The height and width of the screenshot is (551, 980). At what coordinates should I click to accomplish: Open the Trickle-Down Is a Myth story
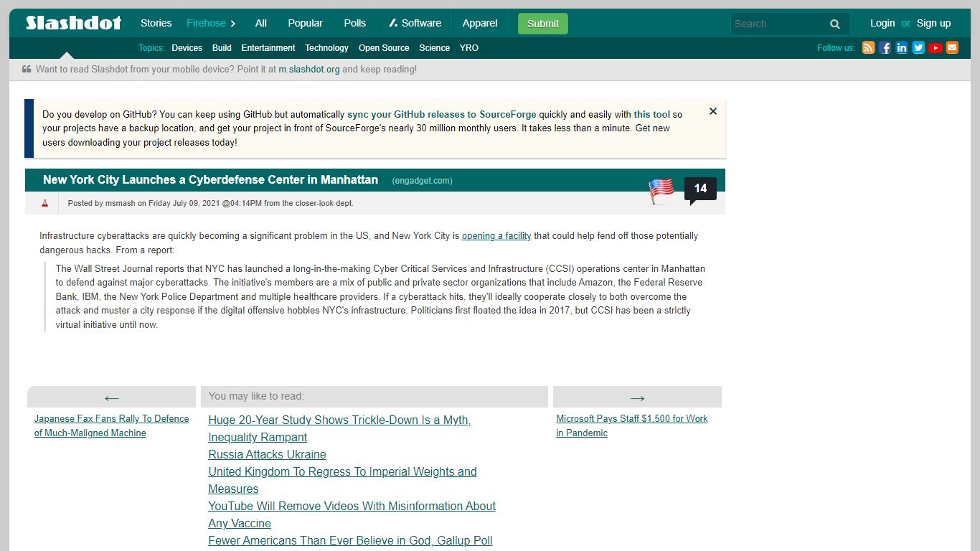point(339,428)
